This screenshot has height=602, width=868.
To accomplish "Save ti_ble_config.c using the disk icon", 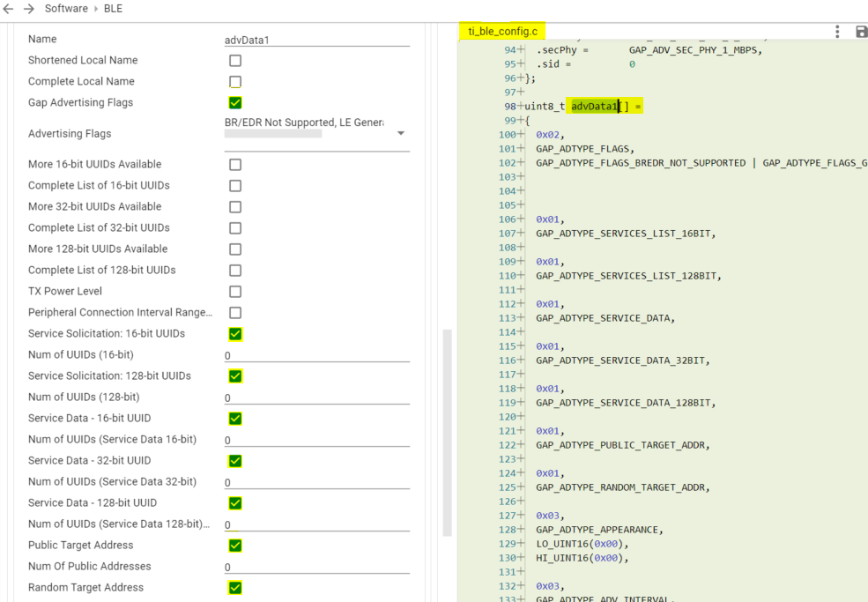I will (x=860, y=31).
